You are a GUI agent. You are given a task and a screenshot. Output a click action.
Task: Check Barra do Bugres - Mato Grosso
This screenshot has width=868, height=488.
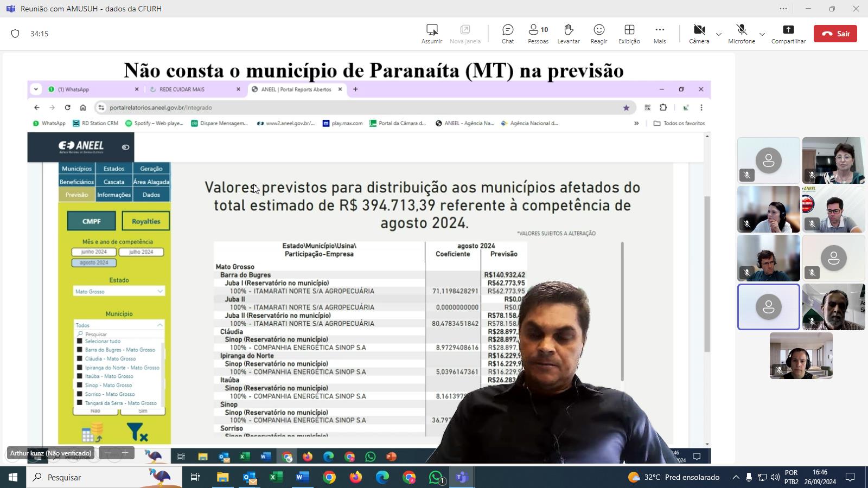tap(80, 350)
